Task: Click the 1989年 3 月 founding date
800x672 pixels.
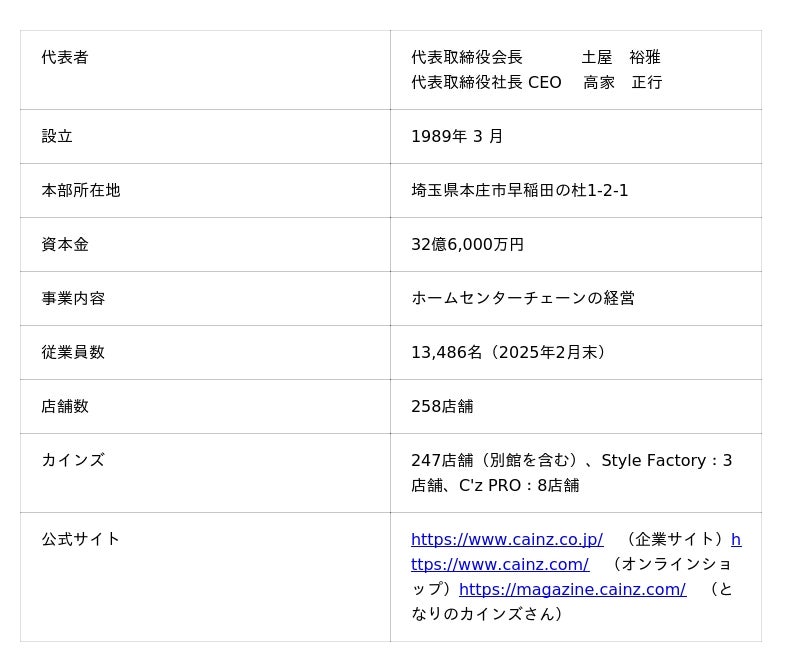Action: pyautogui.click(x=457, y=136)
